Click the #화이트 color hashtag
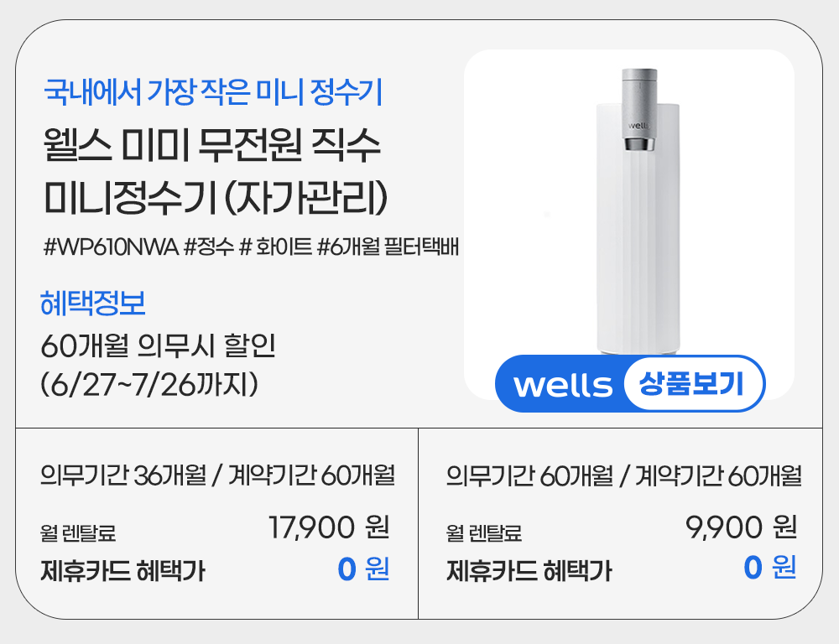This screenshot has height=644, width=839. [275, 247]
